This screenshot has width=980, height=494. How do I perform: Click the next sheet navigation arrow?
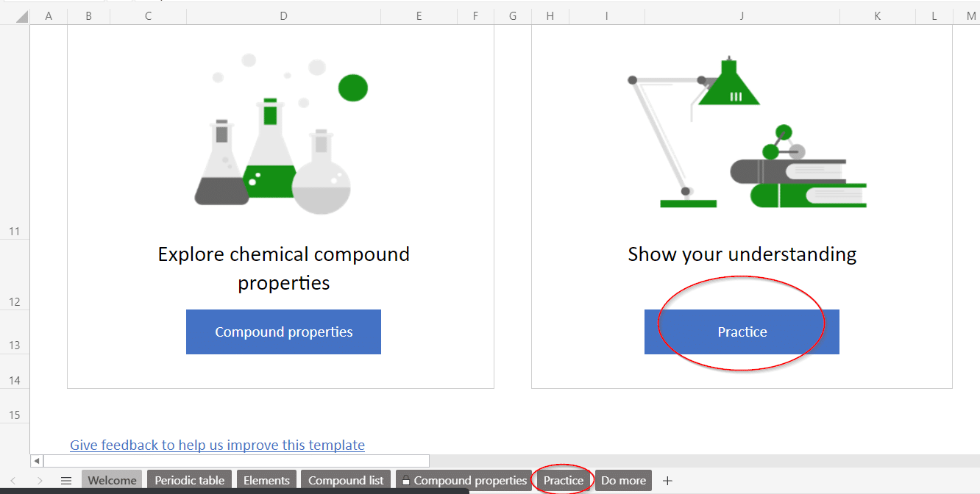(x=40, y=481)
